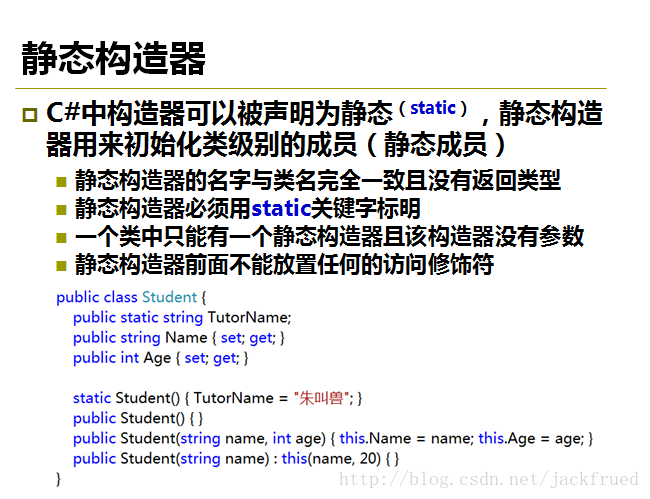Click the code line public class Student {

tap(131, 297)
